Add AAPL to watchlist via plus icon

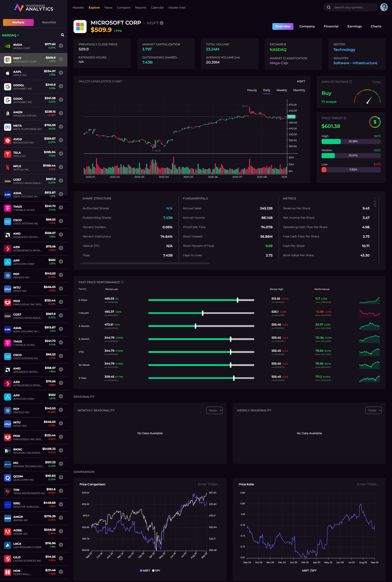(61, 73)
